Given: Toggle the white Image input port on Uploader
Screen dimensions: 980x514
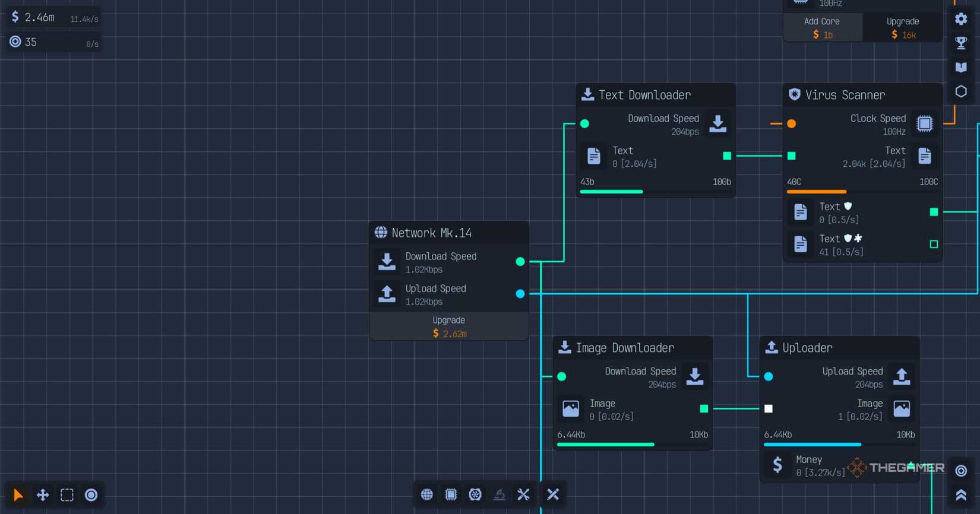Looking at the screenshot, I should coord(769,408).
